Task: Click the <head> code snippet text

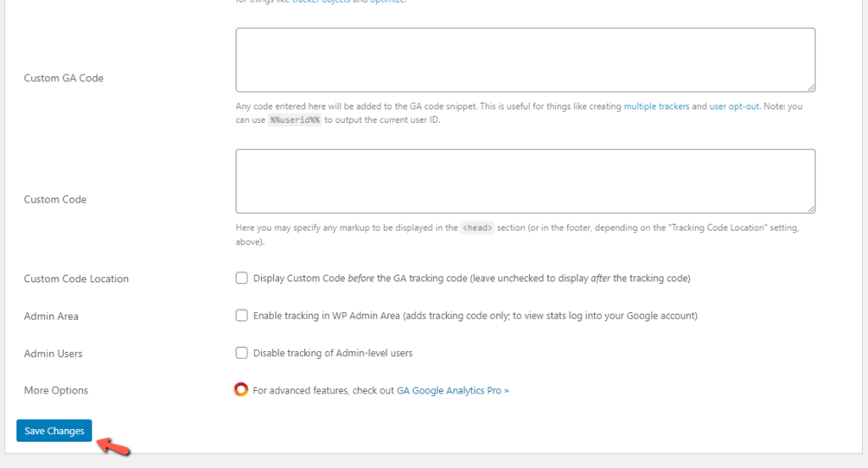Action: click(x=477, y=227)
